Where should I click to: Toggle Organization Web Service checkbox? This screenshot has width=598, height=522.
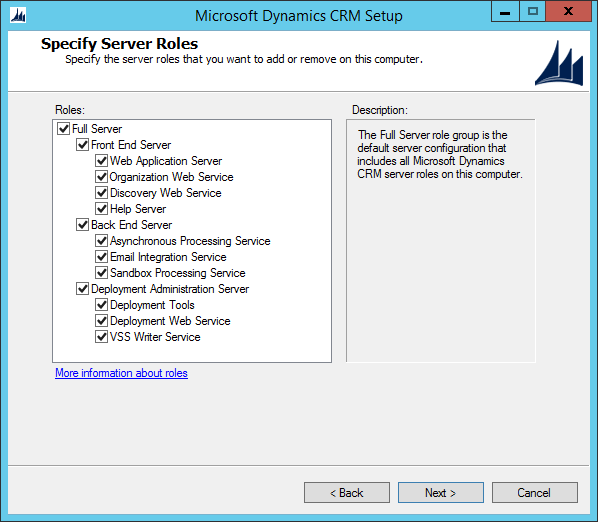tap(101, 177)
